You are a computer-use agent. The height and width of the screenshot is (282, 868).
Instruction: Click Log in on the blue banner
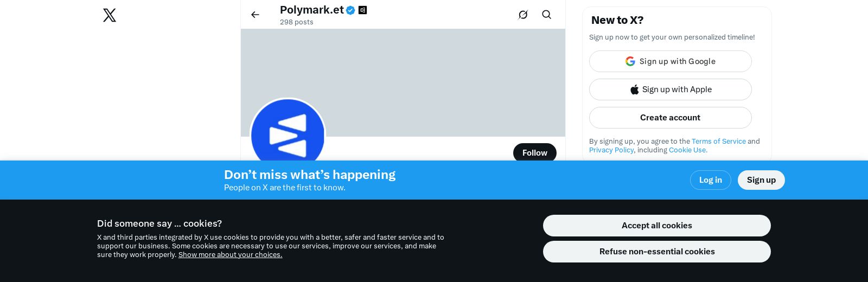pyautogui.click(x=710, y=180)
